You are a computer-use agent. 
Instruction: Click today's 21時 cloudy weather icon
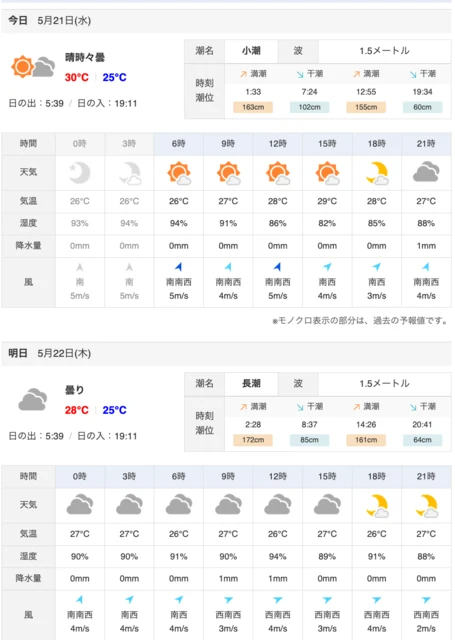point(426,172)
